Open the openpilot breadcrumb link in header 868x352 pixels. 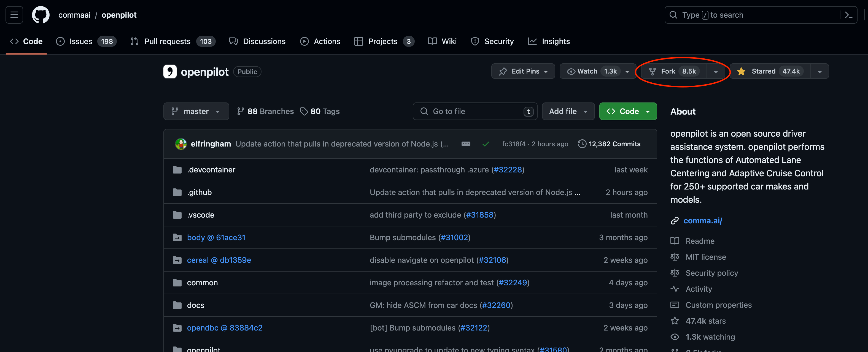click(119, 15)
